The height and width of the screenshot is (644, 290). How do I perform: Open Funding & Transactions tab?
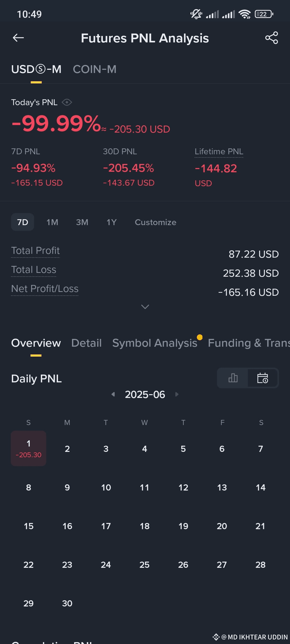[249, 343]
